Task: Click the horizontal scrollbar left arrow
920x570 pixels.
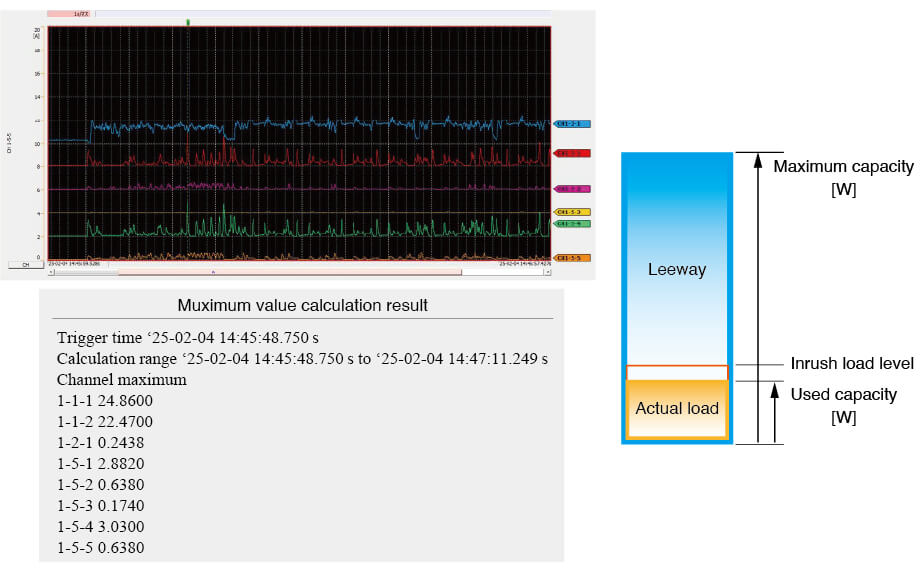Action: pyautogui.click(x=51, y=271)
